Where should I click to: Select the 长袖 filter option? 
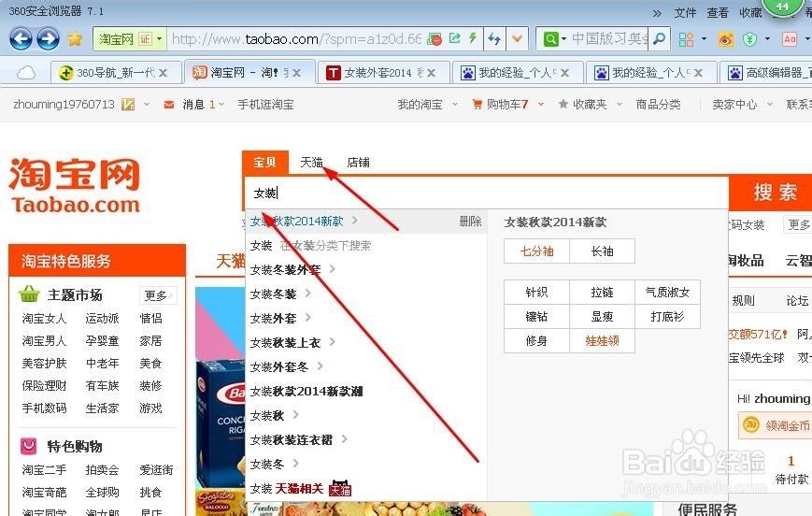tap(603, 251)
